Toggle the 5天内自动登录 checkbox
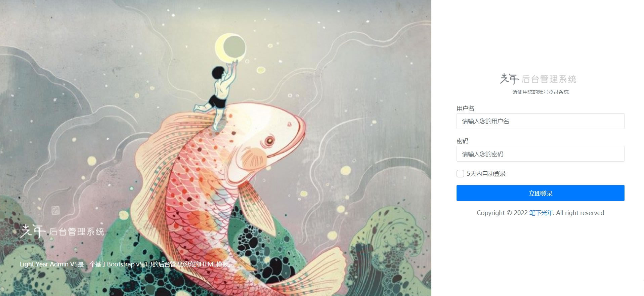 coord(460,174)
